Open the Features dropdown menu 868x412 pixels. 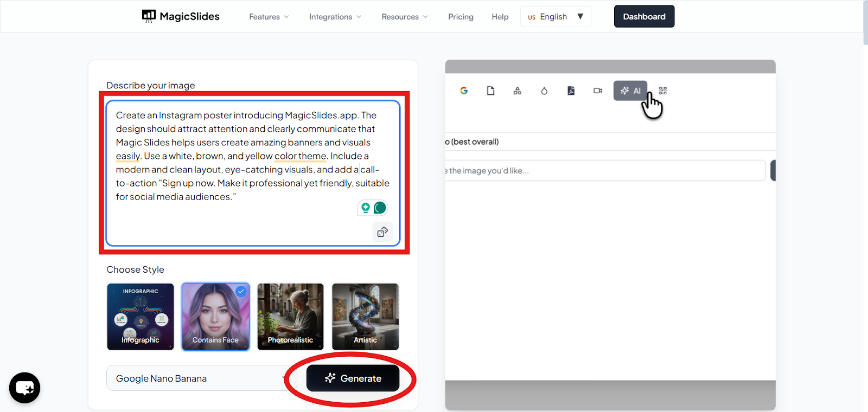point(269,17)
